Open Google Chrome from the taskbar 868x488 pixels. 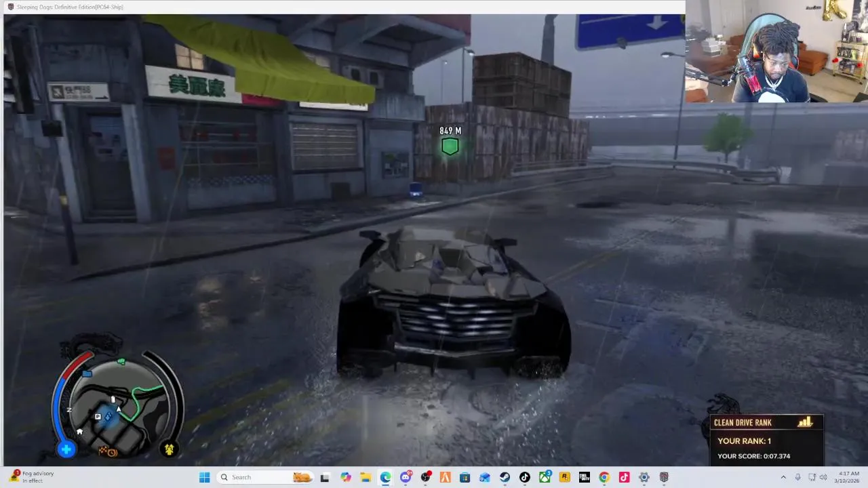pyautogui.click(x=604, y=477)
